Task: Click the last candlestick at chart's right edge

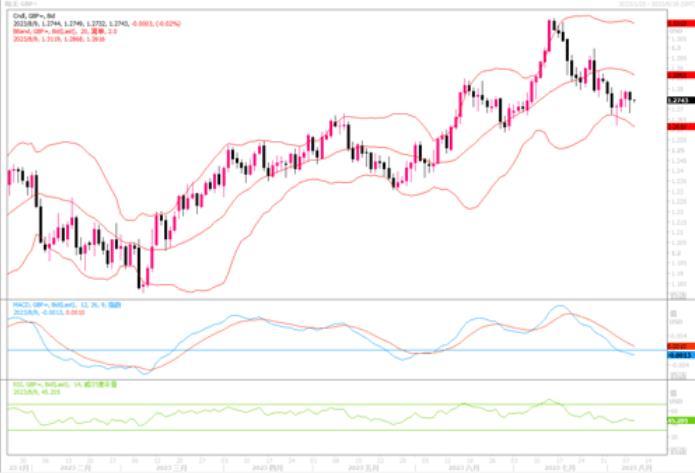Action: (x=634, y=101)
